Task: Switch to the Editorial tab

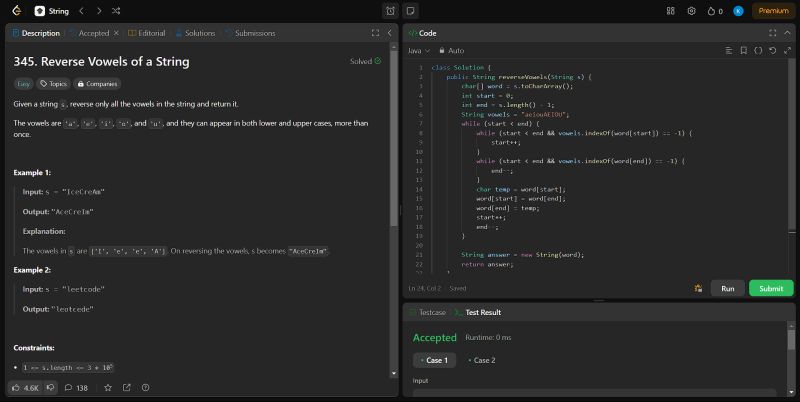Action: click(x=147, y=33)
